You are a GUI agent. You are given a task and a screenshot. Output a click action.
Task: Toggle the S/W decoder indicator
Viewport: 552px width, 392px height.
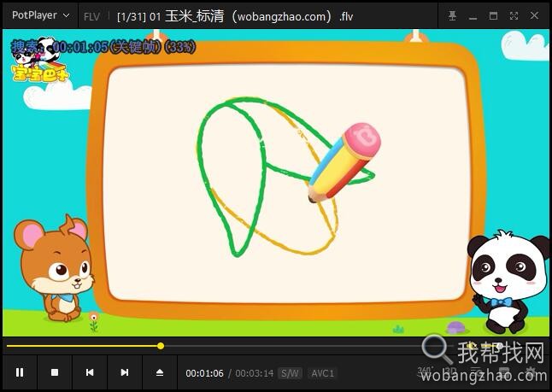coord(290,373)
